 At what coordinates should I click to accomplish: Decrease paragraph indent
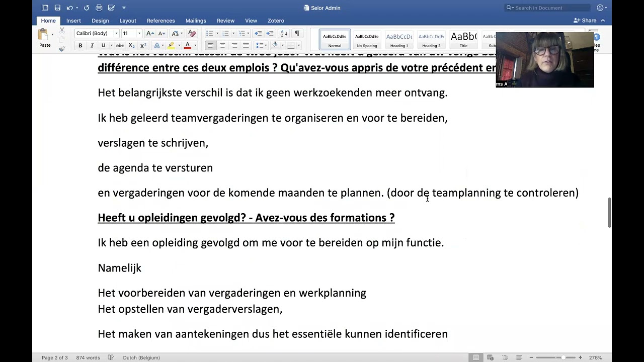click(258, 33)
